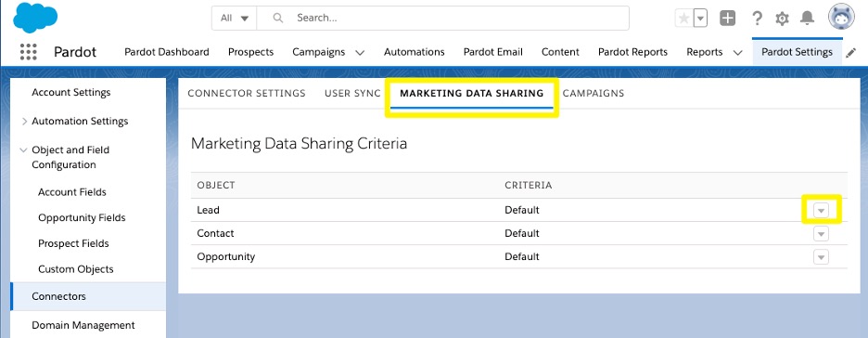Select Connectors in sidebar
The height and width of the screenshot is (338, 868).
coord(88,296)
